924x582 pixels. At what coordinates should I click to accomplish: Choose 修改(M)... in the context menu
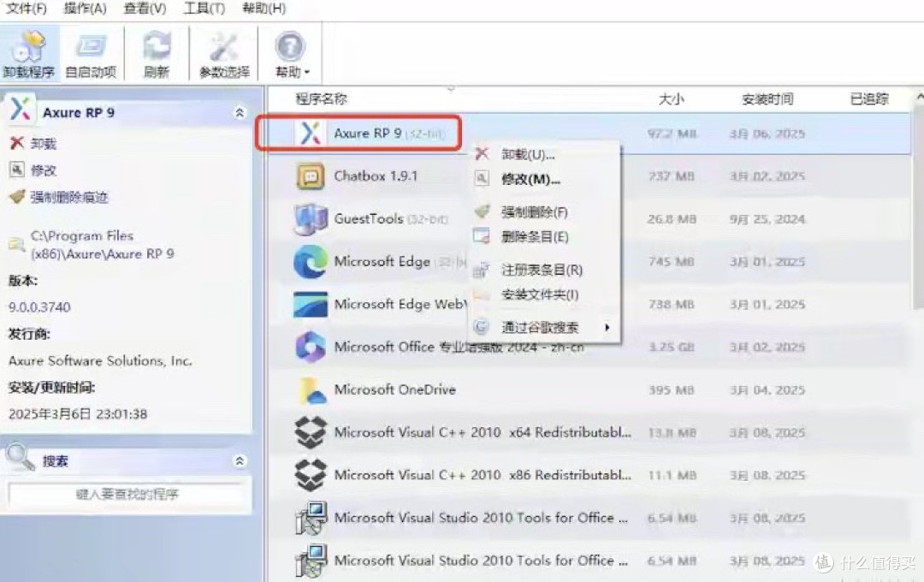(530, 179)
